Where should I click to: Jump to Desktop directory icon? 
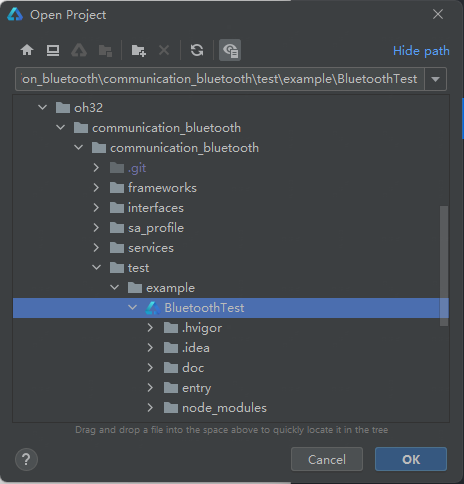click(x=53, y=50)
